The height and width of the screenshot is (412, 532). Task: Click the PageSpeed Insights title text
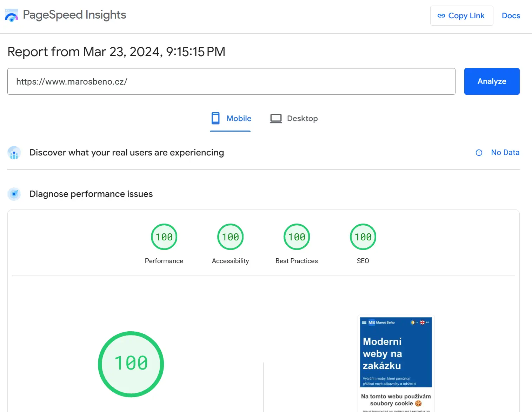click(x=74, y=15)
